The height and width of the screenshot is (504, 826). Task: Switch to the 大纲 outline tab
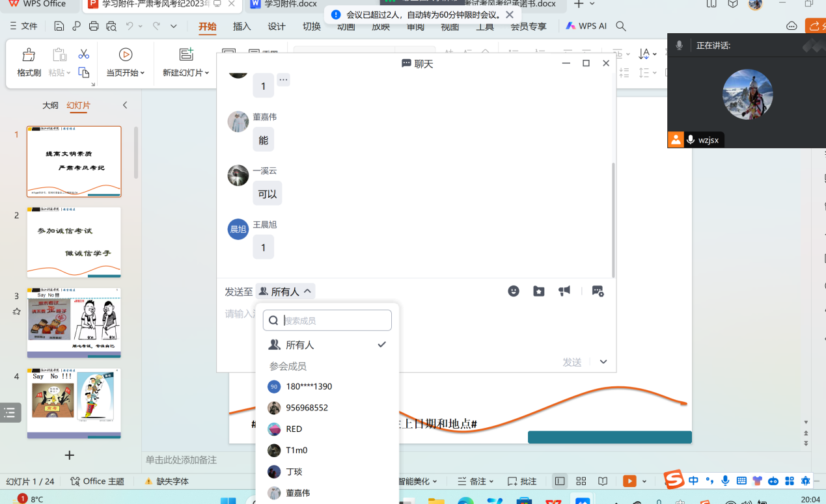tap(50, 105)
